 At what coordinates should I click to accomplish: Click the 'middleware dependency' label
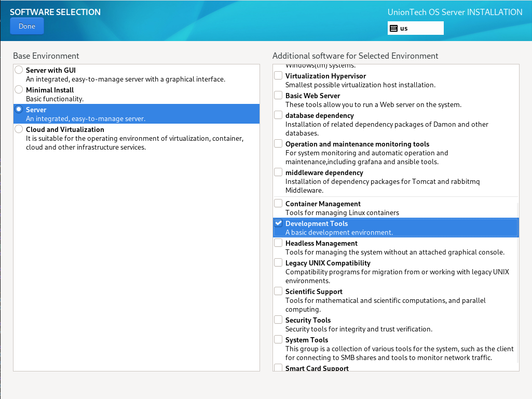pyautogui.click(x=324, y=172)
